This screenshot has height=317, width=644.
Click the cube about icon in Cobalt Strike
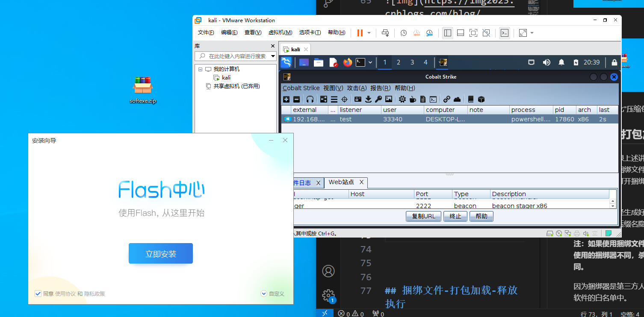coord(481,99)
